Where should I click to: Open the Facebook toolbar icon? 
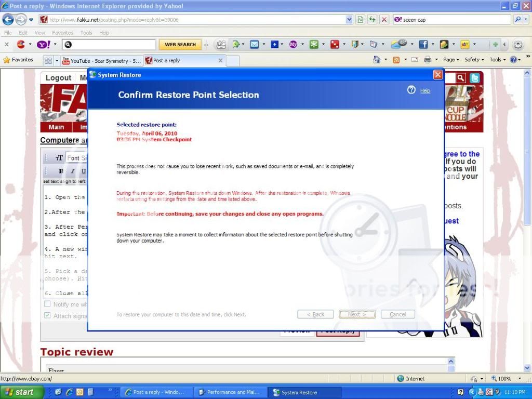tap(423, 45)
